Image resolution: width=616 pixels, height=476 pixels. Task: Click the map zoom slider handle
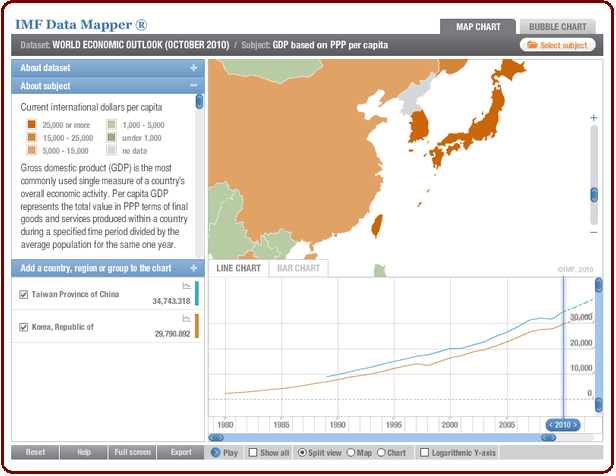point(594,195)
